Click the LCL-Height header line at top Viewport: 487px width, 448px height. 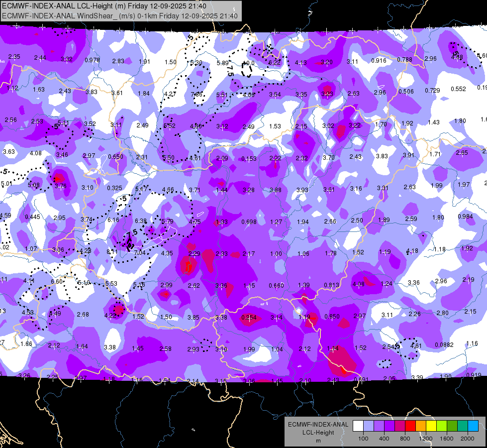tap(104, 6)
